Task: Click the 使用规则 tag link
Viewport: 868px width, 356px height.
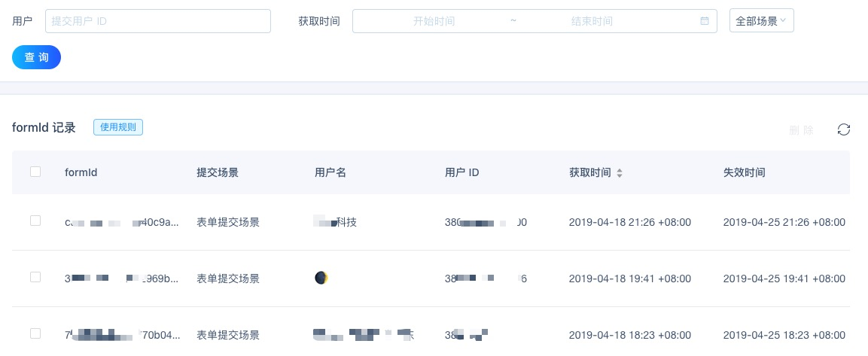Action: click(118, 127)
